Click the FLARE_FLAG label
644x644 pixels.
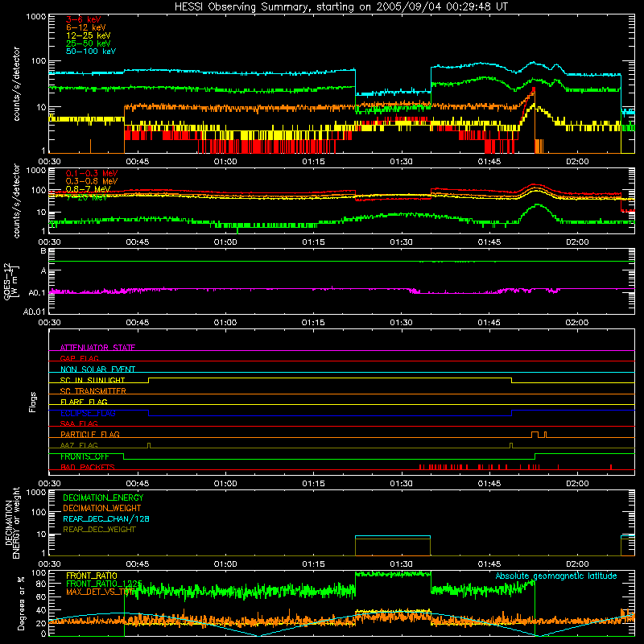84,402
